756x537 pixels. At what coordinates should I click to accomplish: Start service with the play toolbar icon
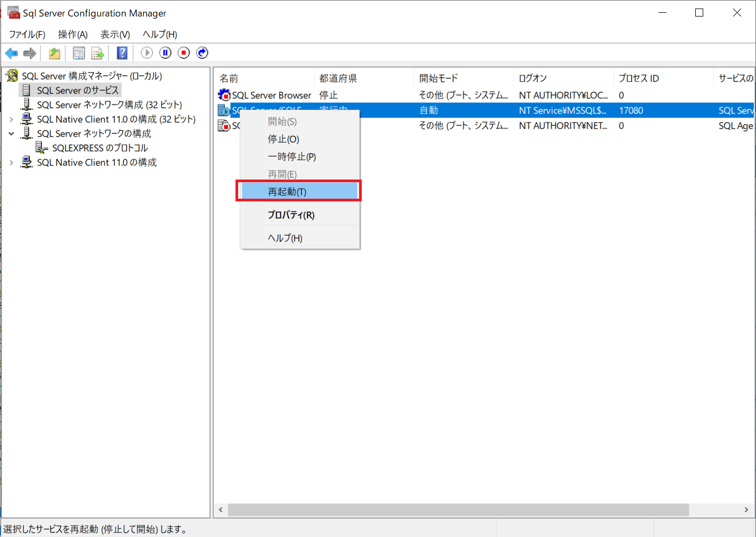pyautogui.click(x=147, y=53)
